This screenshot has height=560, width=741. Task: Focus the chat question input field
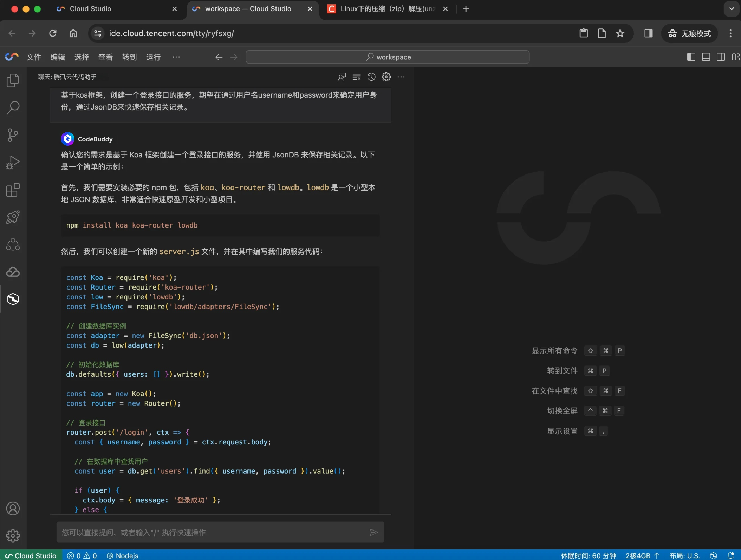(211, 532)
